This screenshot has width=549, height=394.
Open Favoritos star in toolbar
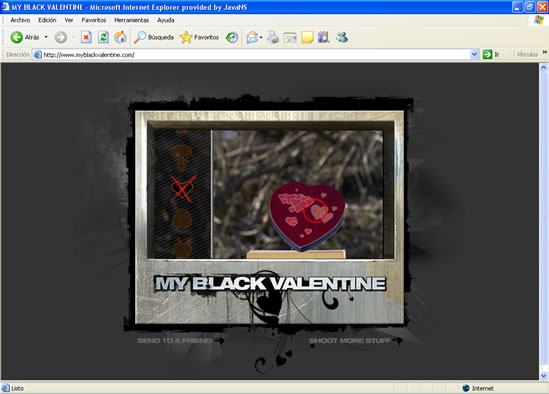click(x=200, y=37)
